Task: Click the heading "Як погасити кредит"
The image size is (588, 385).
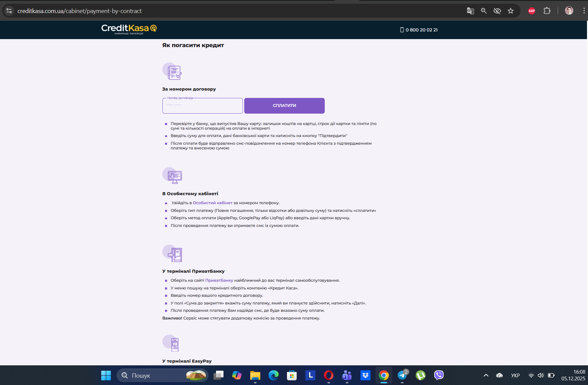Action: (x=193, y=45)
